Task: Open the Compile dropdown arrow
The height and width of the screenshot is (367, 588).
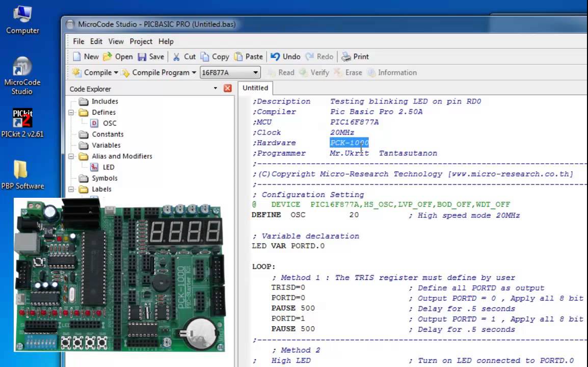Action: pyautogui.click(x=116, y=72)
